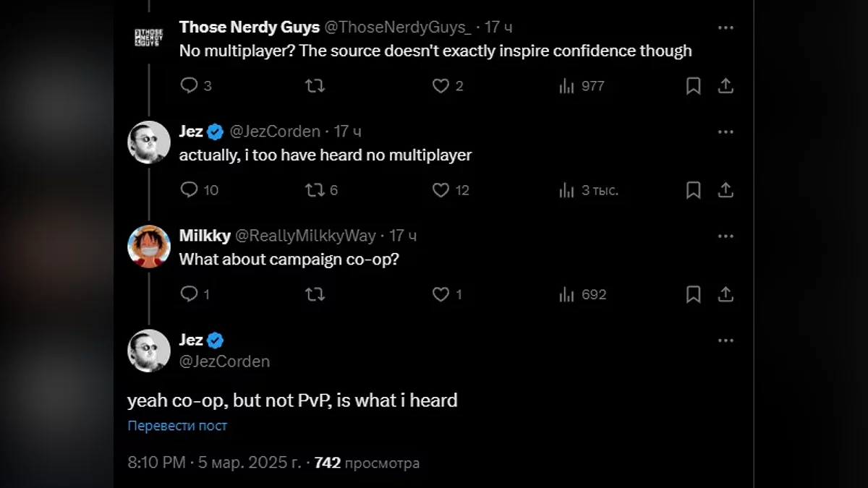
Task: Open more options on Milkky's tweet
Action: 726,236
